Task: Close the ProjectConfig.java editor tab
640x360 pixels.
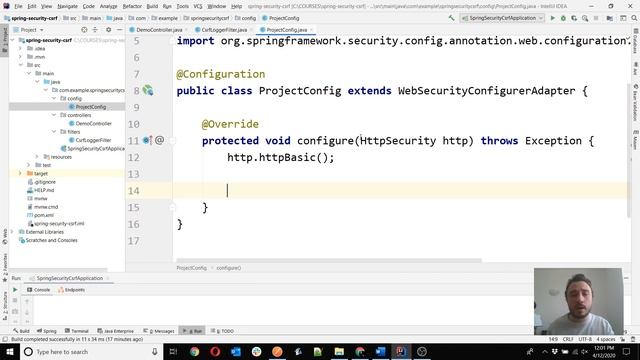Action: tap(311, 30)
